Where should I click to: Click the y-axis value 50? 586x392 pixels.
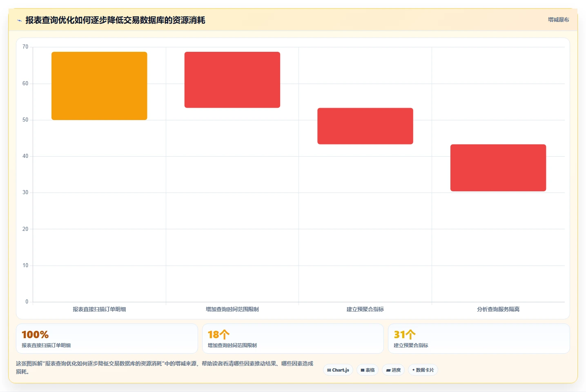coord(25,120)
